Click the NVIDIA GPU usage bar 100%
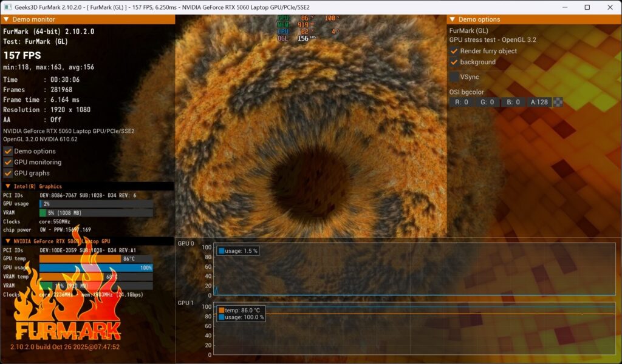 97,268
